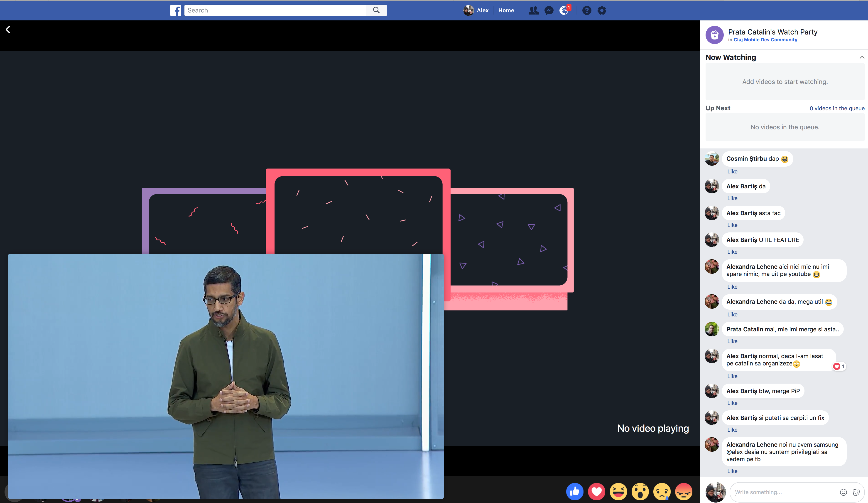Click Cosmin Știrbu's avatar
Screen dimensions: 868x503
712,158
